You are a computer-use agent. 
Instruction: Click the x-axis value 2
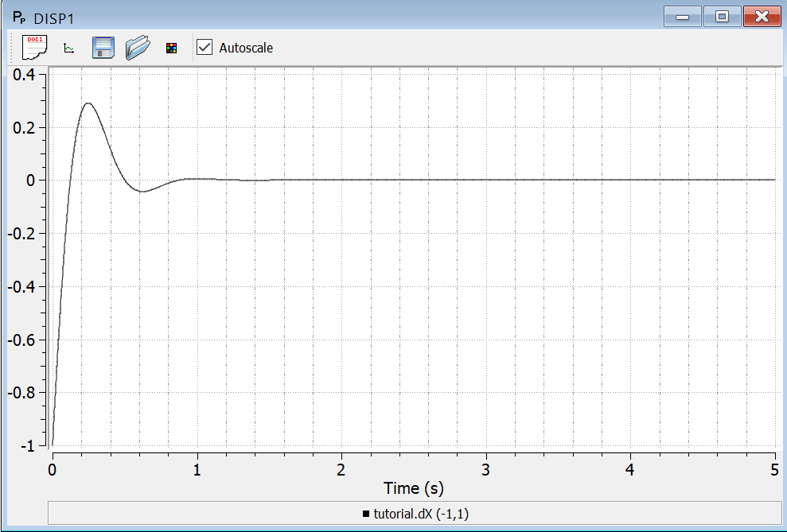[341, 470]
